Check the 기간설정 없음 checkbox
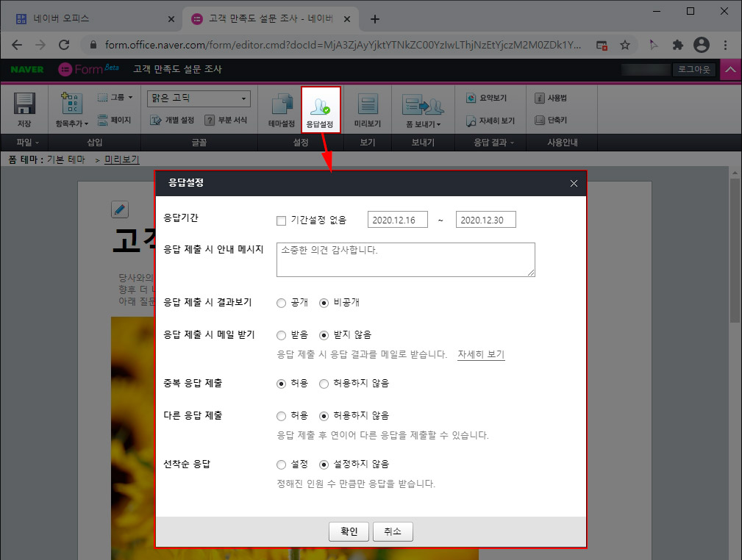 click(x=282, y=219)
